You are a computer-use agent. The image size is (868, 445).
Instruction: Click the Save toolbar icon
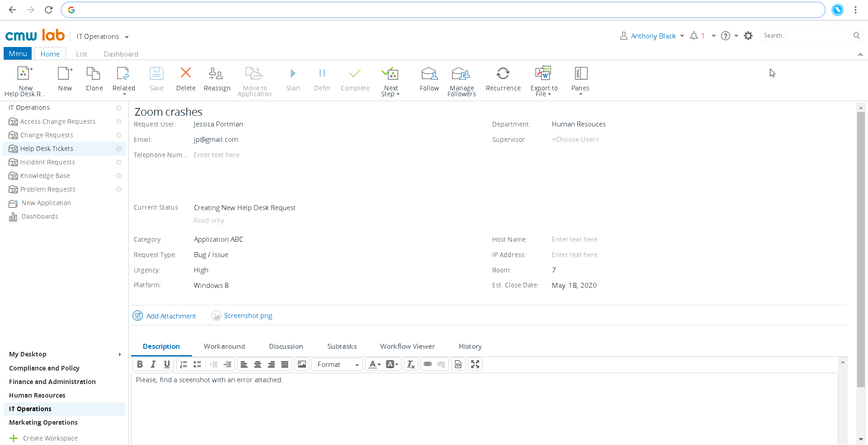click(156, 73)
